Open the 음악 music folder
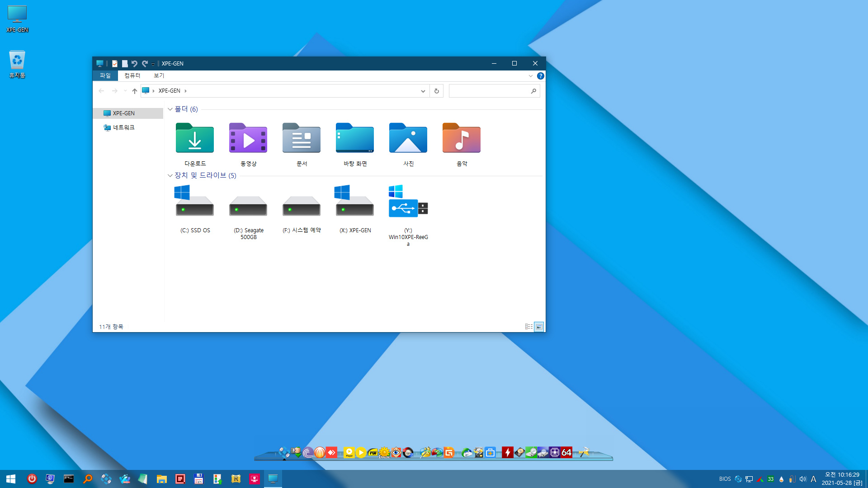Viewport: 868px width, 488px height. point(462,144)
